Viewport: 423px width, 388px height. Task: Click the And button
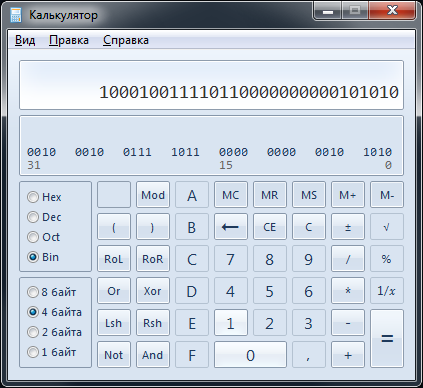153,355
